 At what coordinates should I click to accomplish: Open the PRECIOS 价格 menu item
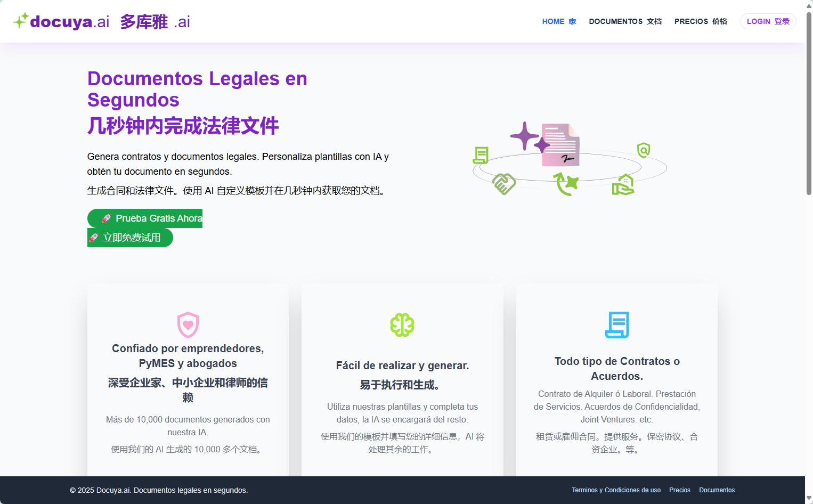tap(701, 21)
